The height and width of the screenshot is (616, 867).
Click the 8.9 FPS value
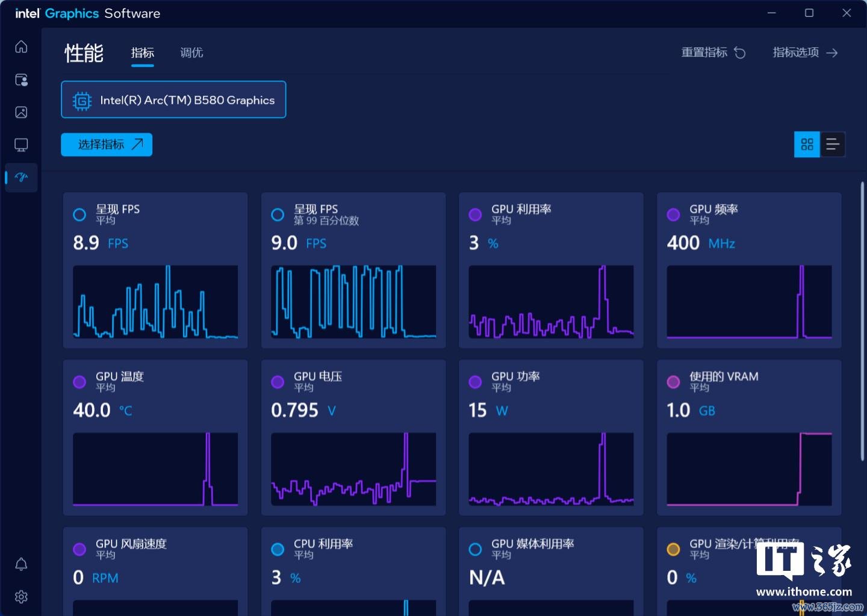pyautogui.click(x=101, y=243)
